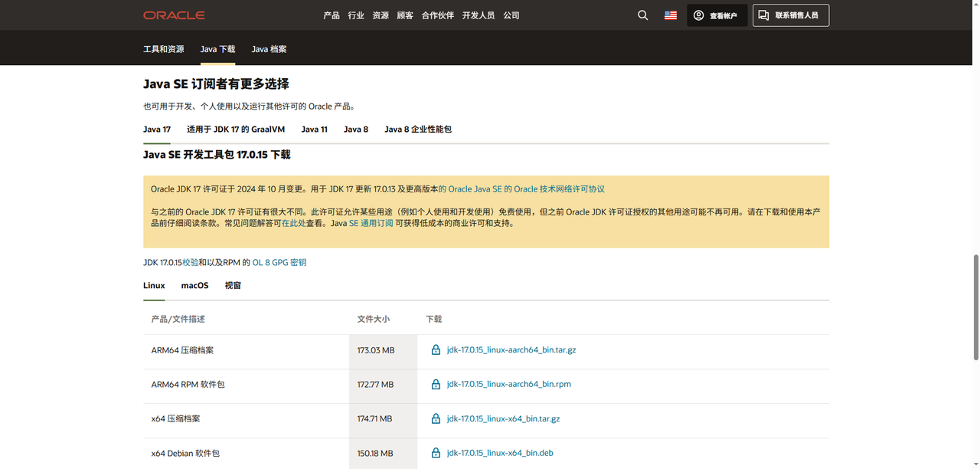Select the Linux platform tab
The width and height of the screenshot is (980, 469).
tap(154, 286)
